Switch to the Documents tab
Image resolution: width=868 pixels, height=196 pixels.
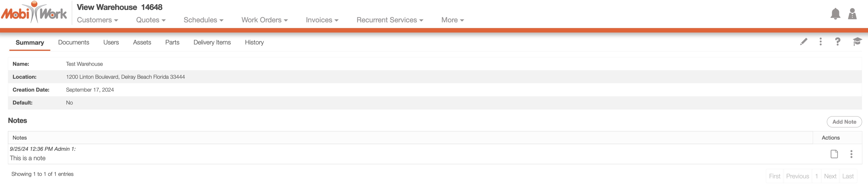click(x=74, y=42)
